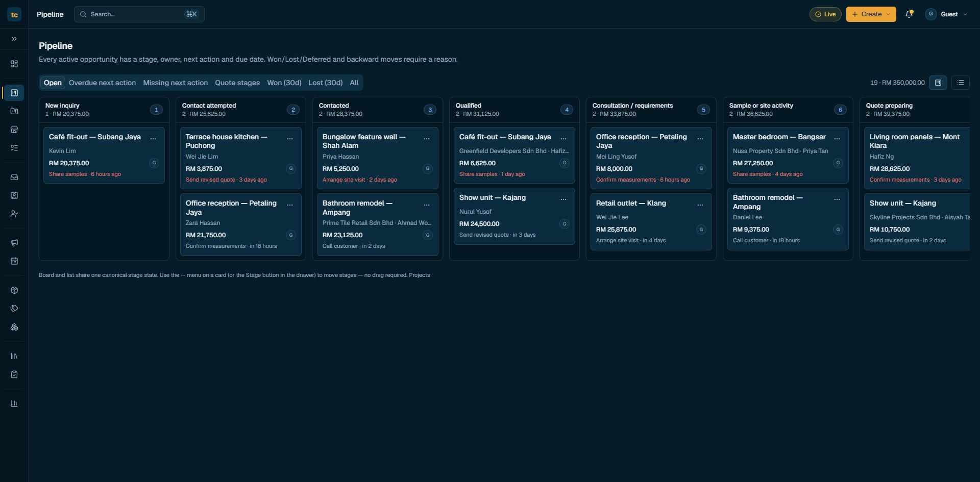Open the menu on Terrace house kitchen card

pyautogui.click(x=290, y=138)
